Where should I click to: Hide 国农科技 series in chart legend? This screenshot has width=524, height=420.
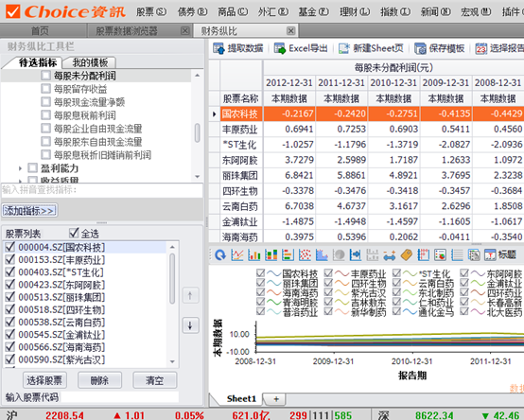pos(261,273)
